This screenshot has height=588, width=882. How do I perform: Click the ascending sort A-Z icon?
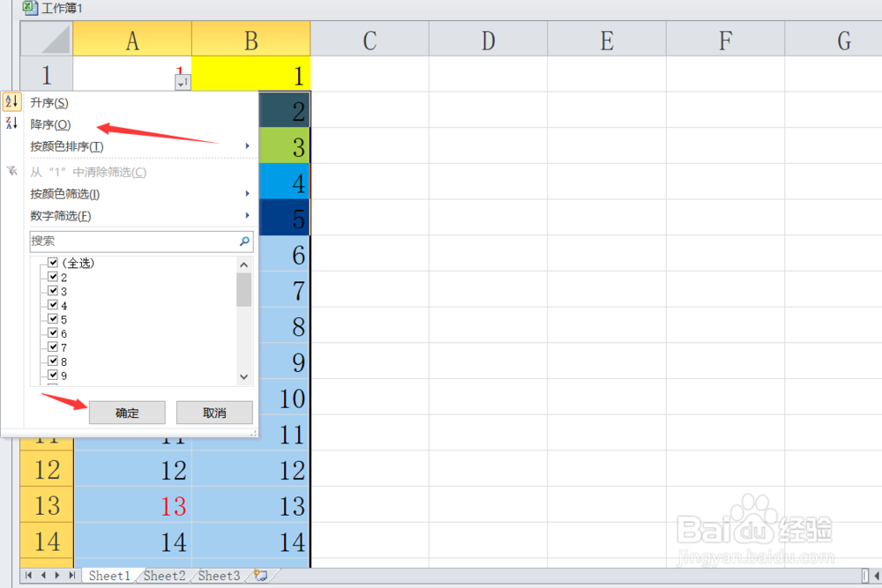click(x=11, y=101)
